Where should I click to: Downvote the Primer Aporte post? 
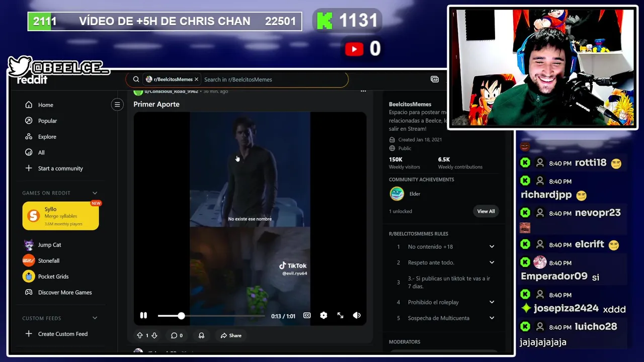click(154, 335)
